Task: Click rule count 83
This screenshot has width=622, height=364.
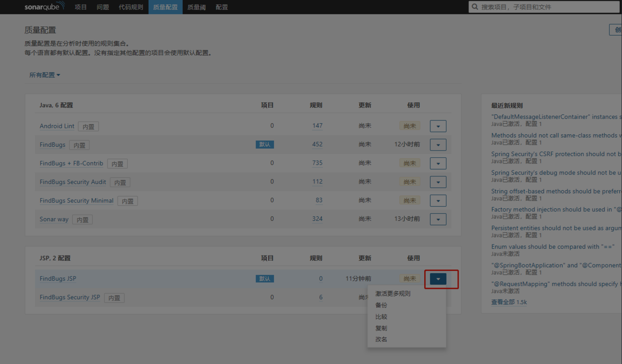Action: point(319,200)
